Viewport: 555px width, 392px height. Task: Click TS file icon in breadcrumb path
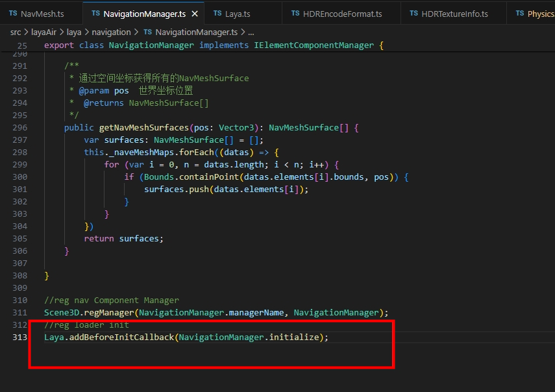147,32
